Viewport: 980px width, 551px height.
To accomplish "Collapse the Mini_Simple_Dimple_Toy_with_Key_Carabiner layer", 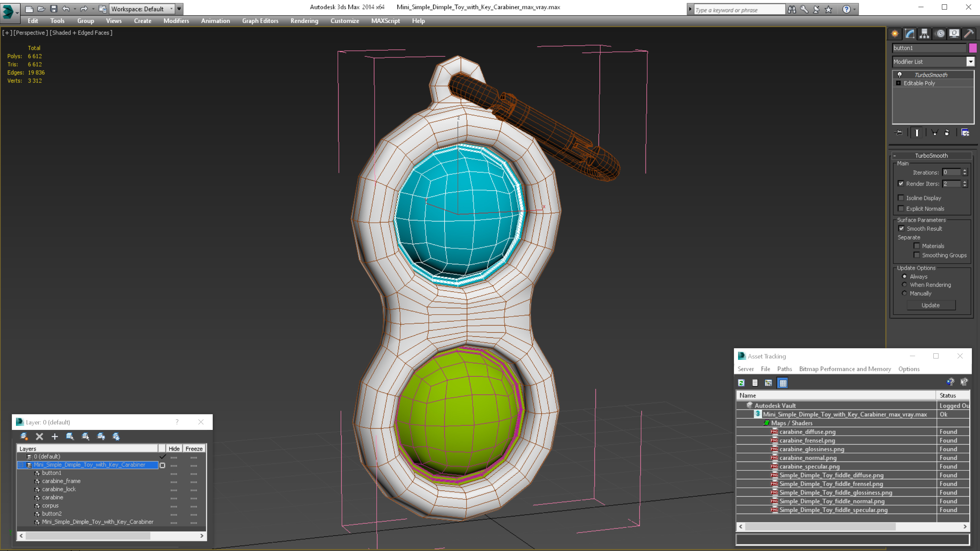I will (x=21, y=465).
